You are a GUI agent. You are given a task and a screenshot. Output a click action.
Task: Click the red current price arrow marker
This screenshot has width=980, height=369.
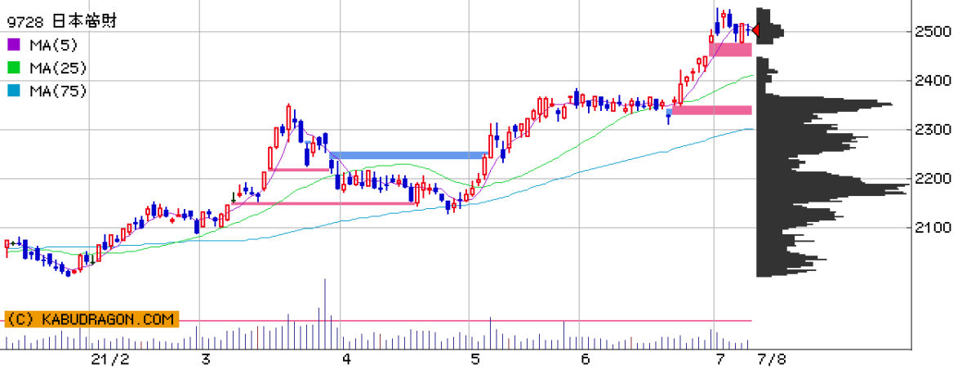point(755,31)
